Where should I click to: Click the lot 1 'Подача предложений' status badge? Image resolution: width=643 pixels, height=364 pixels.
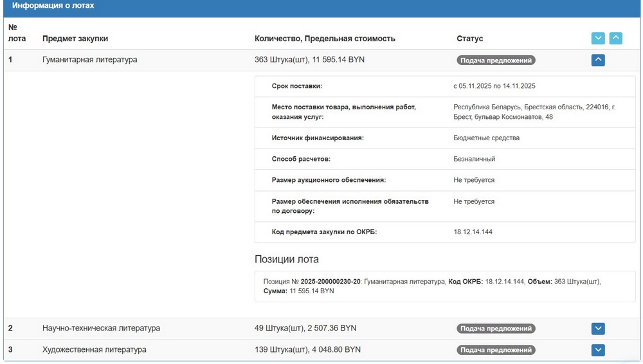click(496, 60)
